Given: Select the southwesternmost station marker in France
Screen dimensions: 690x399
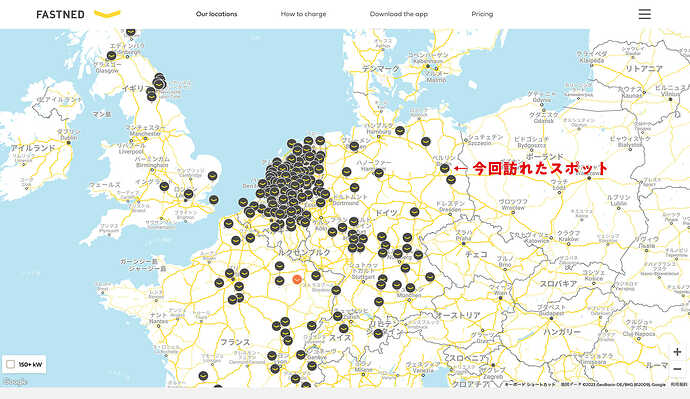Looking at the screenshot, I should [x=203, y=376].
